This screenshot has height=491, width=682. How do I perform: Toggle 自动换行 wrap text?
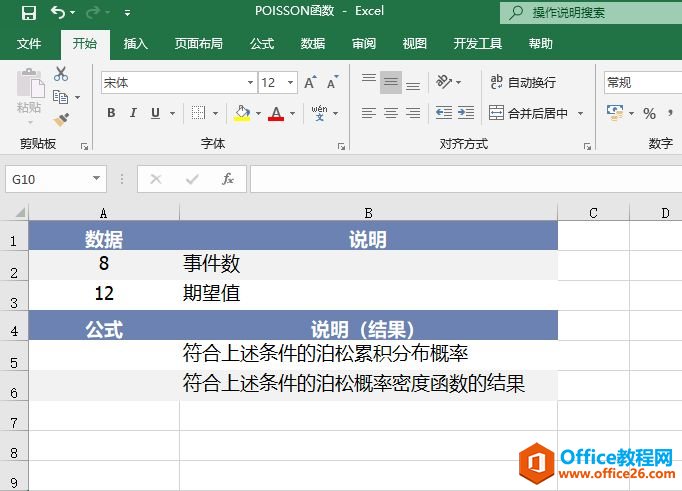(523, 82)
